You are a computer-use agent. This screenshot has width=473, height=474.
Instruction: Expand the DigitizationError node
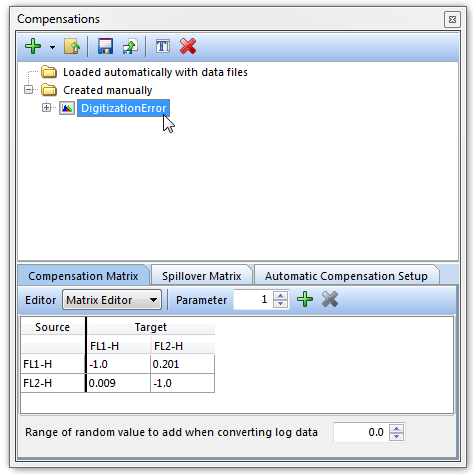coord(46,108)
